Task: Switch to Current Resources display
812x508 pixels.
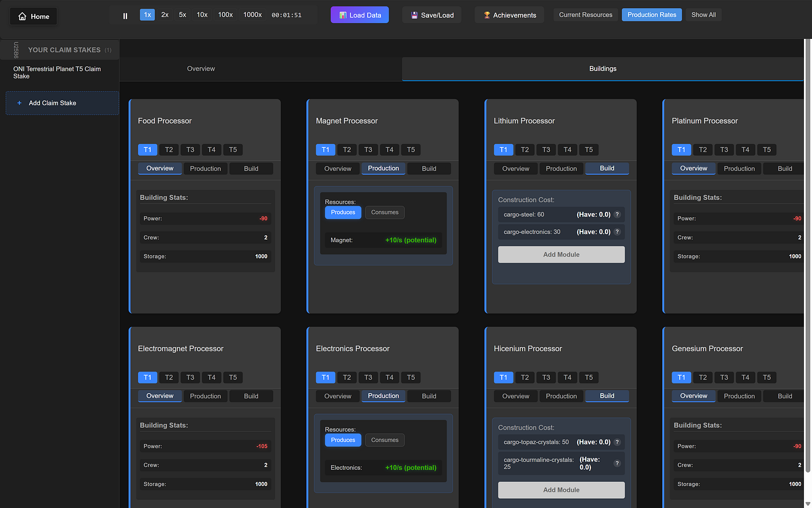Action: point(585,14)
